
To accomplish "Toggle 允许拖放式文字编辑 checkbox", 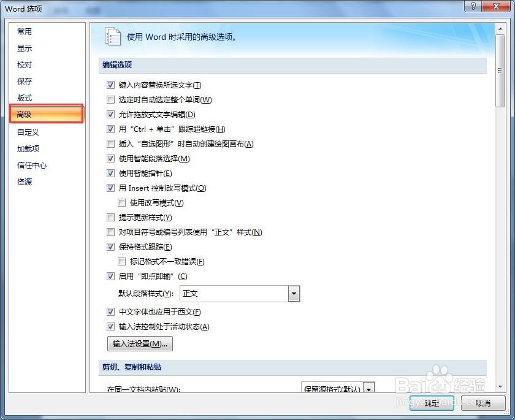I will (x=111, y=114).
